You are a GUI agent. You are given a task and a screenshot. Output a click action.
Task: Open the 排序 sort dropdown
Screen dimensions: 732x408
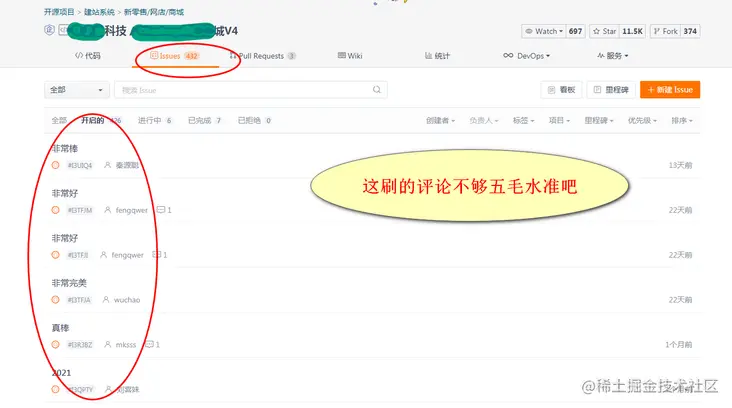point(682,120)
